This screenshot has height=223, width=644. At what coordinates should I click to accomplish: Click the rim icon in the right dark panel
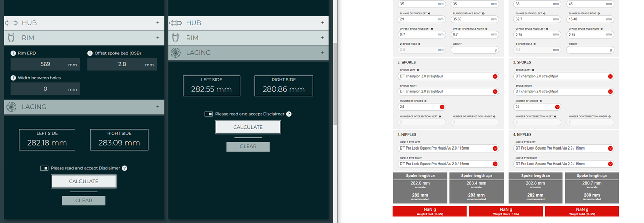click(176, 38)
